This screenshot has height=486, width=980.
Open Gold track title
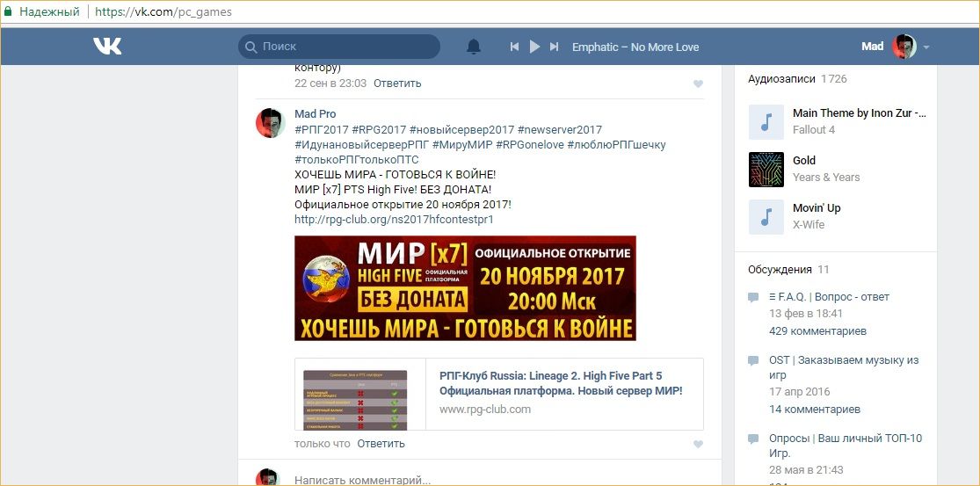804,161
